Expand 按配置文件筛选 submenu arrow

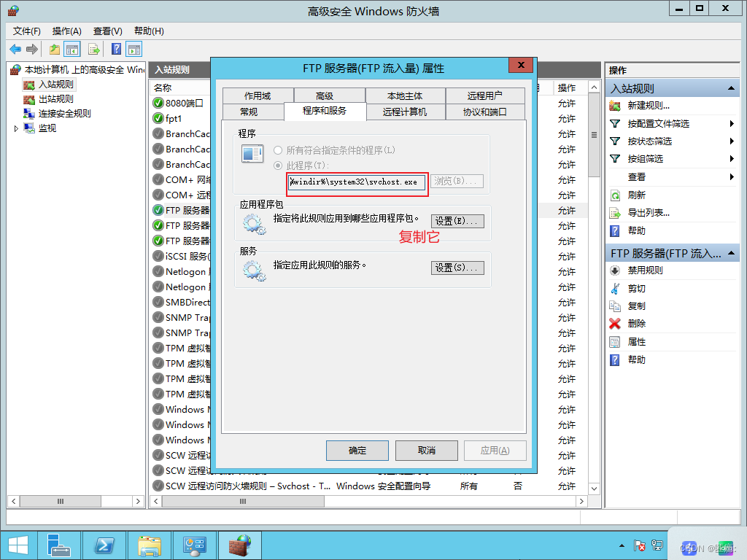coord(731,124)
